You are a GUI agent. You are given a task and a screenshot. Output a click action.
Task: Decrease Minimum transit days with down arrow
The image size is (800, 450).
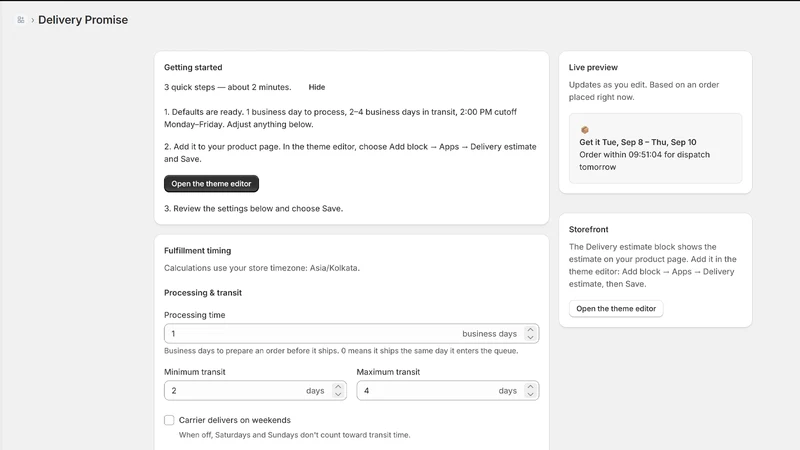(338, 394)
